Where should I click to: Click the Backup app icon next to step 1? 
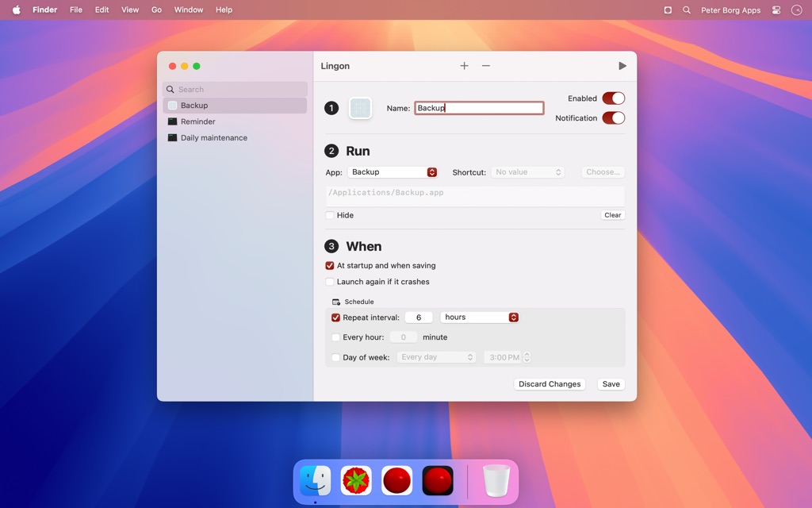[x=361, y=108]
